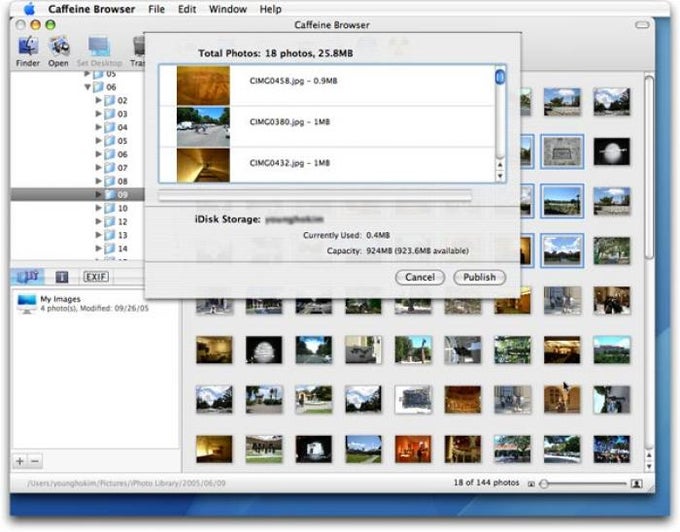Open the Window menu
The width and height of the screenshot is (680, 532).
(x=228, y=9)
